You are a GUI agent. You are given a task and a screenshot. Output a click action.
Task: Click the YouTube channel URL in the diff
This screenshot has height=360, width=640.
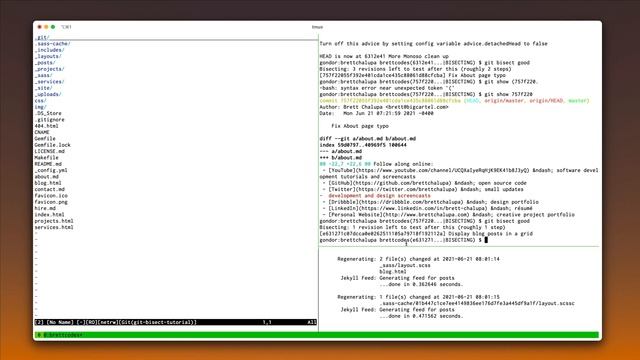click(x=442, y=170)
